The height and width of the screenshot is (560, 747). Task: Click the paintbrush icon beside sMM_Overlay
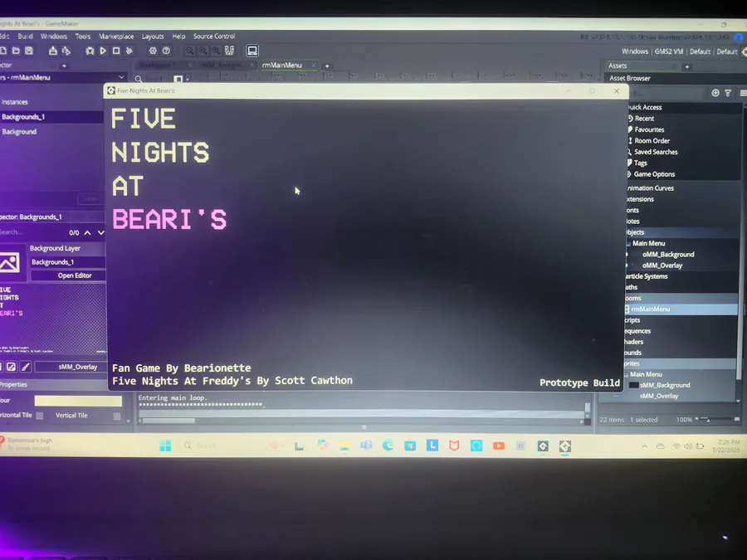point(26,367)
